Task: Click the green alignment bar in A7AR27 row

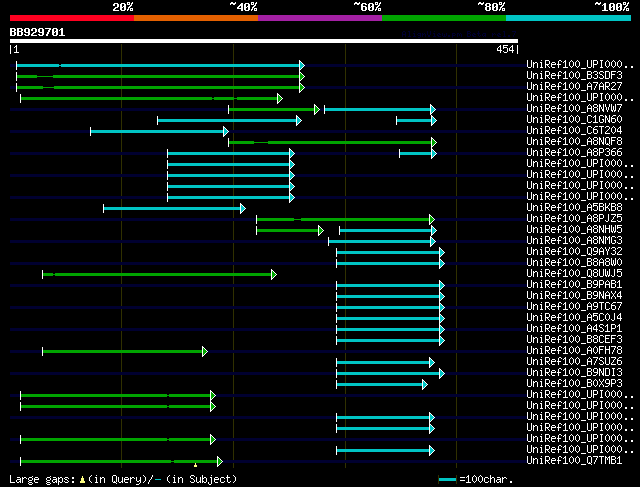Action: click(x=158, y=87)
